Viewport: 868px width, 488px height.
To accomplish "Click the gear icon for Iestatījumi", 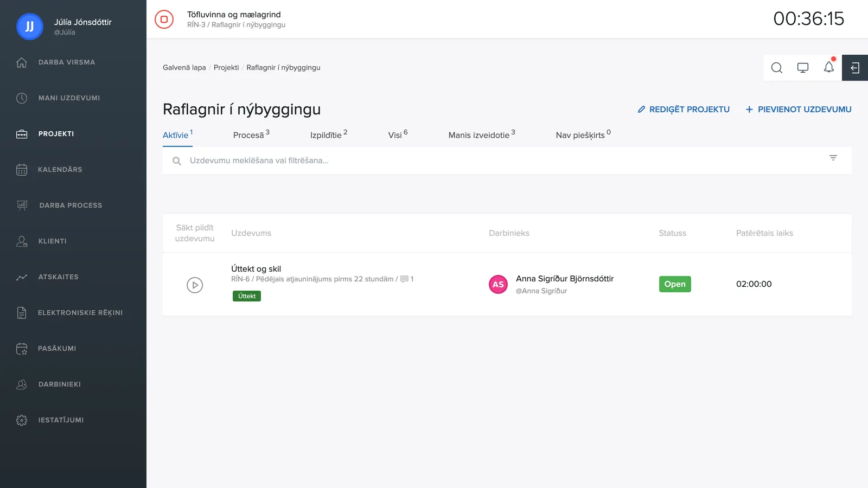I will 22,420.
